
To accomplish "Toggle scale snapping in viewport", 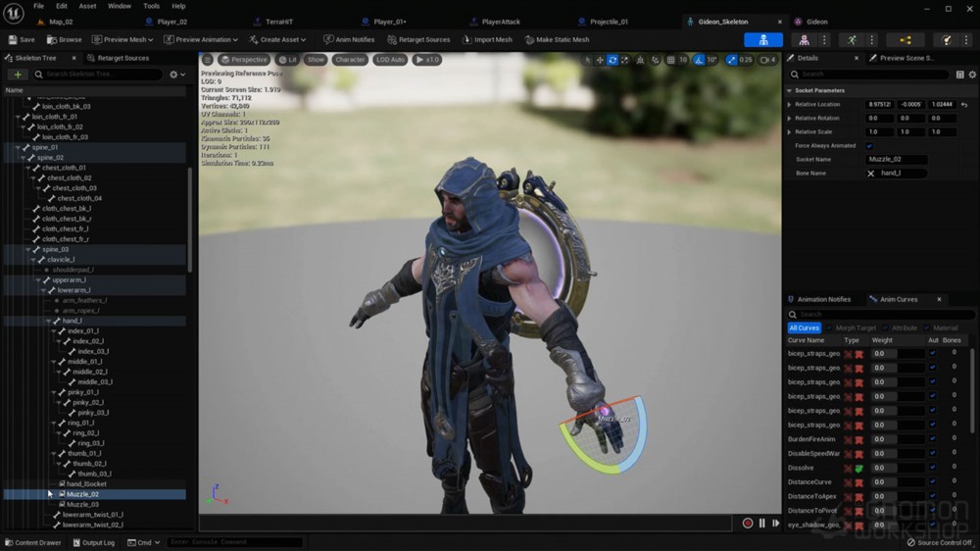I will 731,60.
